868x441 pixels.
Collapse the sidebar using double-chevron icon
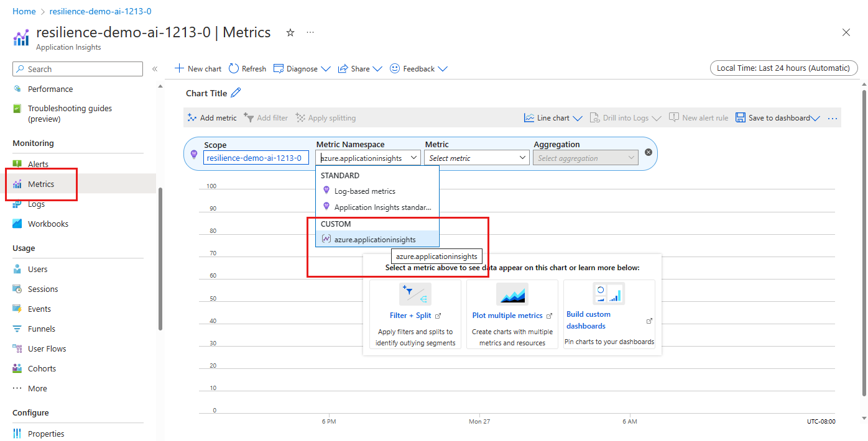[x=155, y=69]
